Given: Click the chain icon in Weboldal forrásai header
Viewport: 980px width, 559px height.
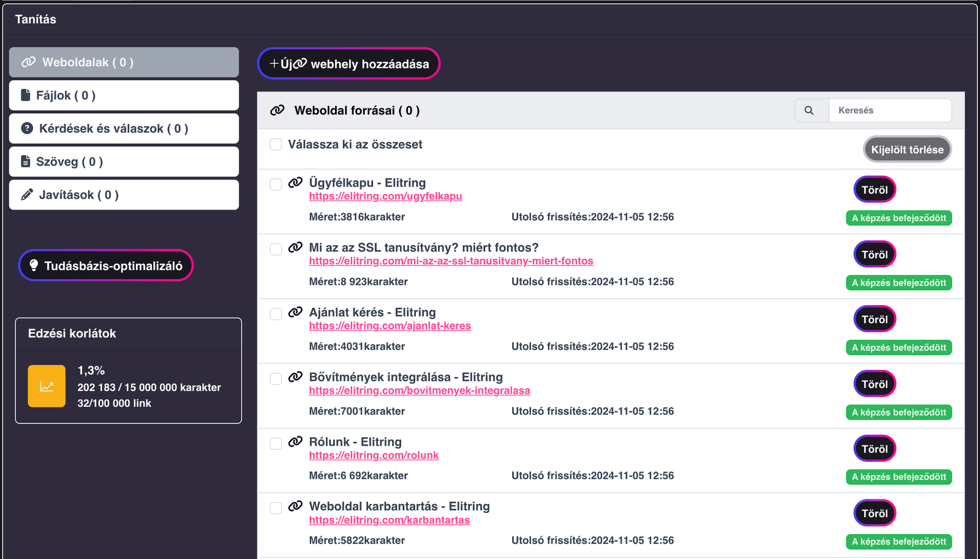Looking at the screenshot, I should pos(277,110).
